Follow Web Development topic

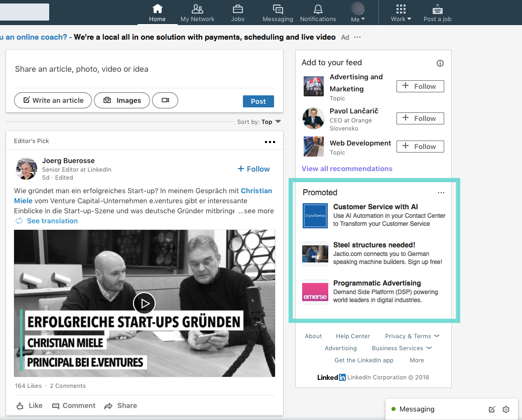(420, 147)
